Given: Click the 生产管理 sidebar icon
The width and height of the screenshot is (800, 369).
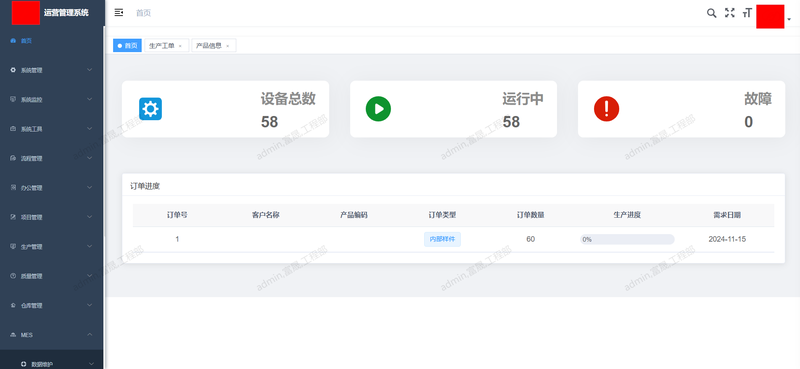Looking at the screenshot, I should pos(13,247).
